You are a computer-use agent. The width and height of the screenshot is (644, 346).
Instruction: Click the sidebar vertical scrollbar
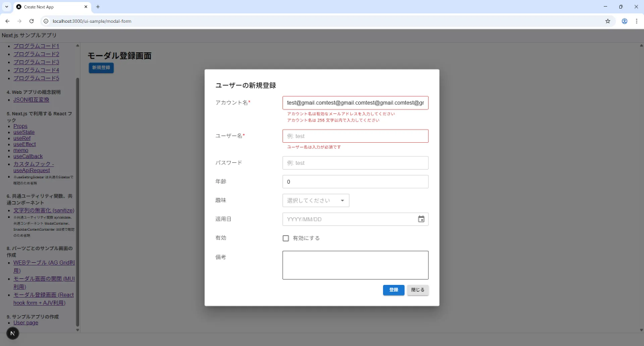coord(78,201)
